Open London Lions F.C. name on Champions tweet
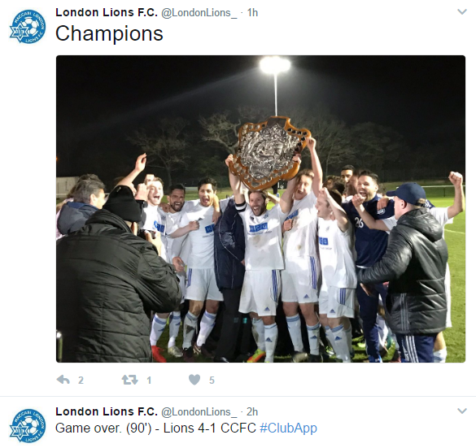Screen dimensions: 476x448 point(107,12)
